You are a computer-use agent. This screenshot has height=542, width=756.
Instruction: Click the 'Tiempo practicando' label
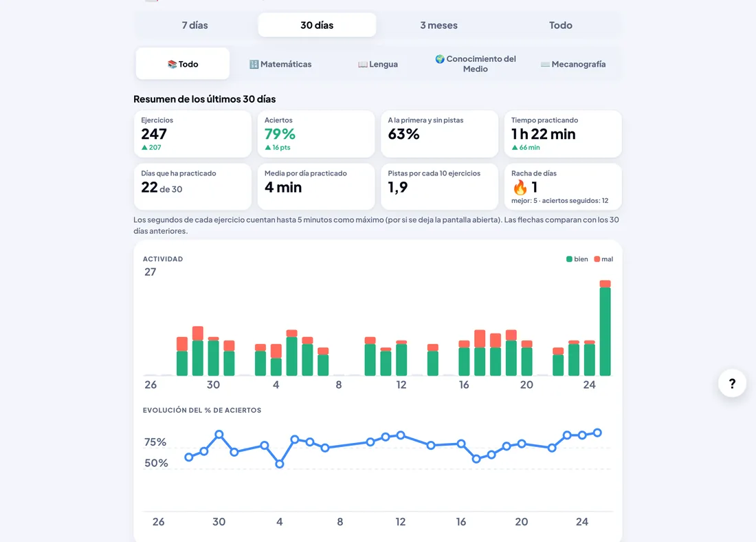(x=544, y=120)
